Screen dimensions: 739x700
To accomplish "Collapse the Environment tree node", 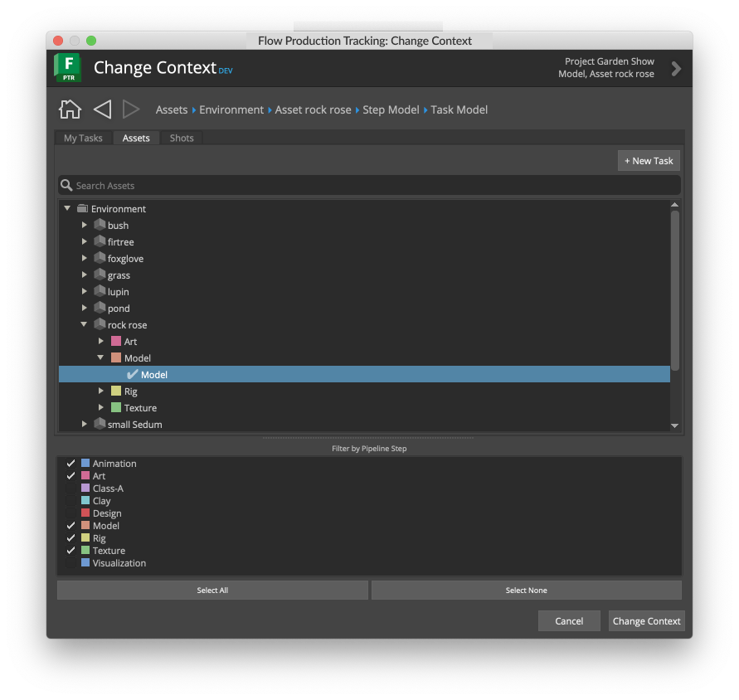I will (x=67, y=208).
